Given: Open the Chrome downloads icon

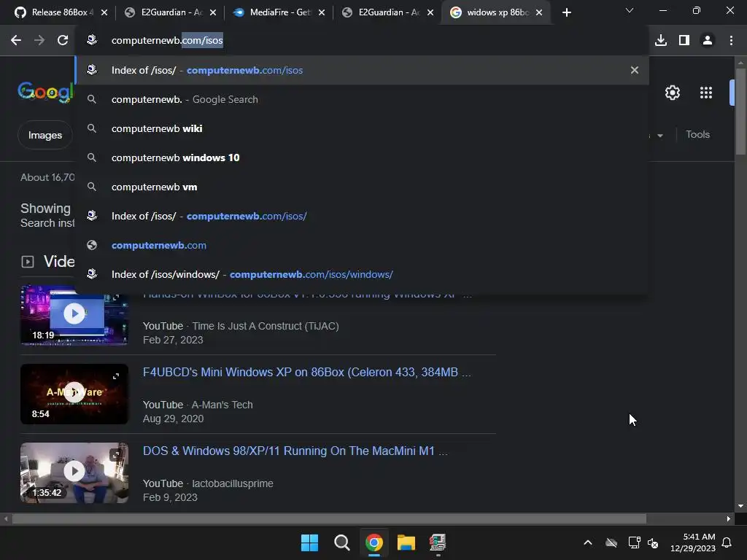Looking at the screenshot, I should [x=661, y=41].
